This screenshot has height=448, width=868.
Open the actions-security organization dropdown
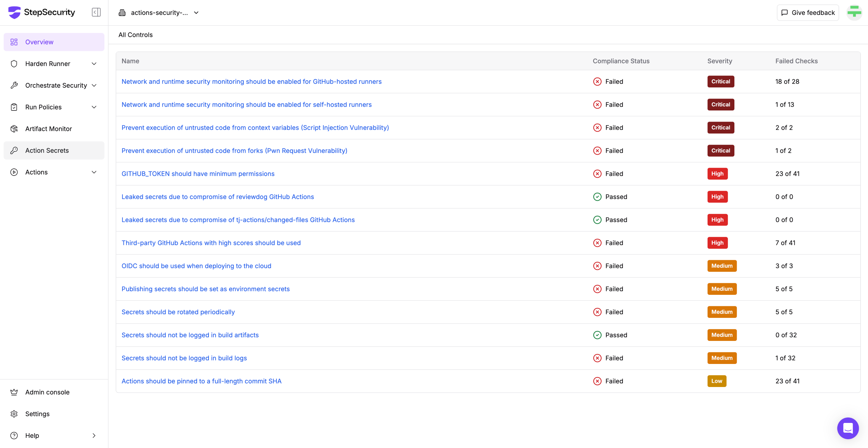159,13
